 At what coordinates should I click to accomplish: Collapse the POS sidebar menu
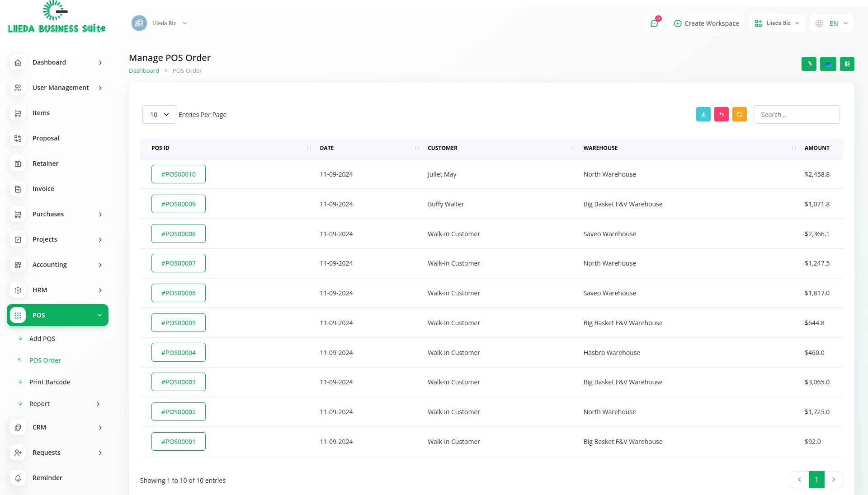tap(58, 315)
